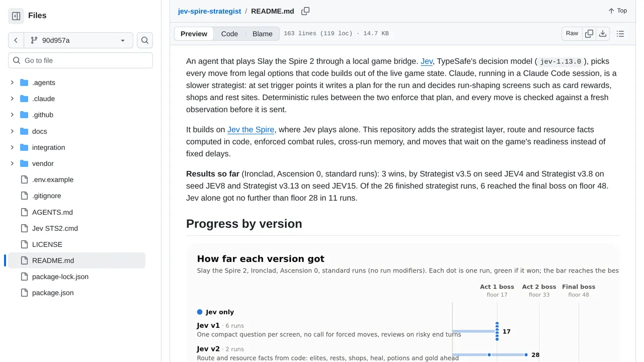Click the vendor folder icon
The image size is (644, 362).
pos(24,163)
